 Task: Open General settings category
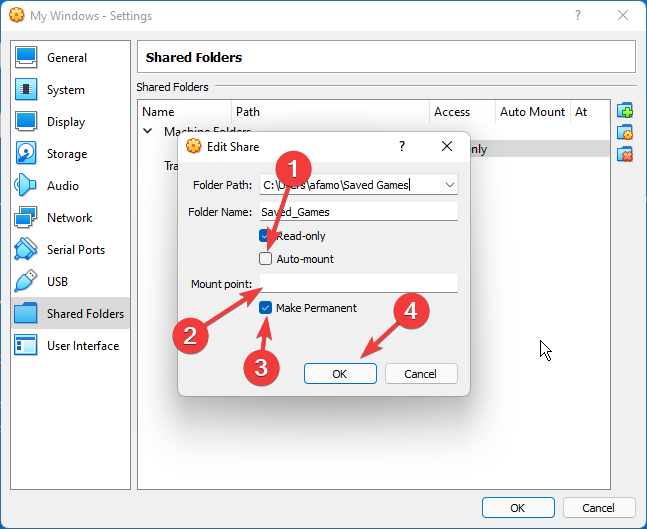pos(70,58)
